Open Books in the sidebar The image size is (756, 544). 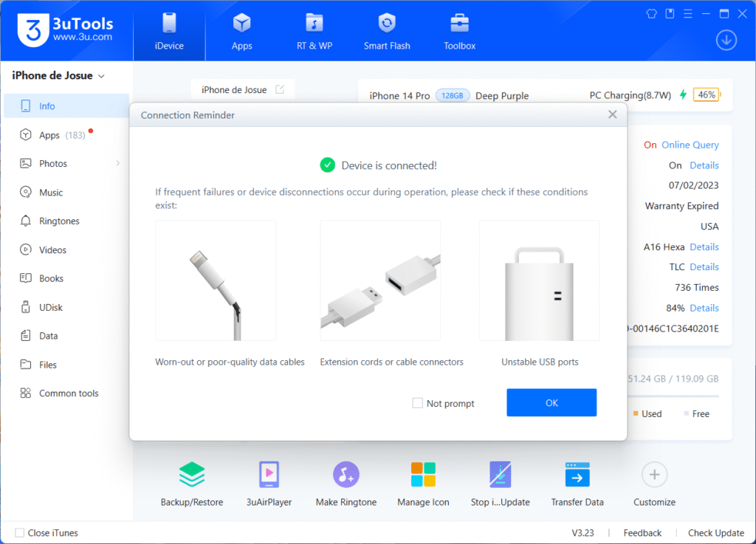(x=66, y=278)
